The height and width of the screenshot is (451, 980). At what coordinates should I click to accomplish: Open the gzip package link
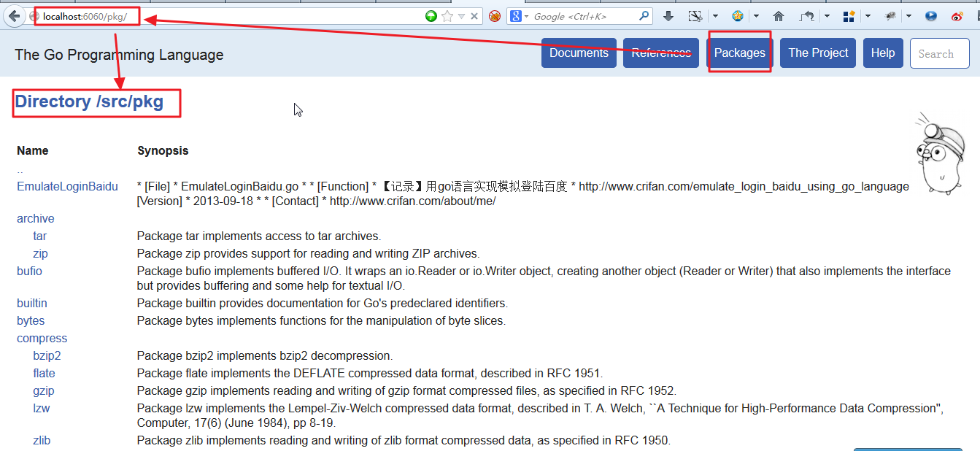click(44, 390)
